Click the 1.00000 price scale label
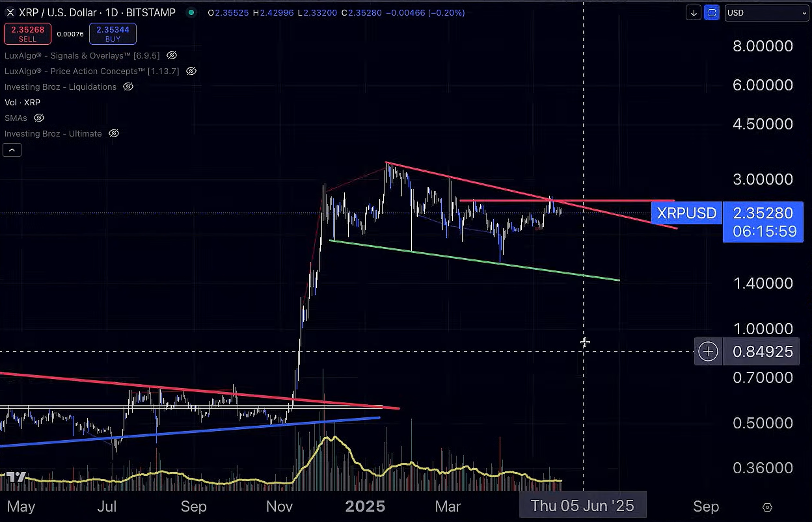The width and height of the screenshot is (812, 522). pyautogui.click(x=763, y=329)
